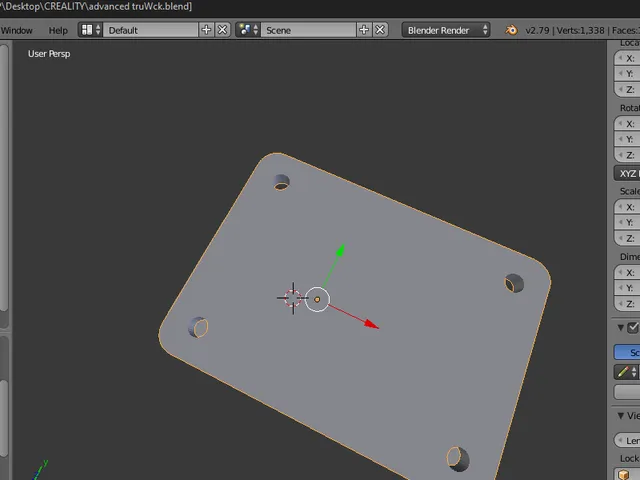
Task: Decrease Rotation X with left arrow
Action: point(620,124)
